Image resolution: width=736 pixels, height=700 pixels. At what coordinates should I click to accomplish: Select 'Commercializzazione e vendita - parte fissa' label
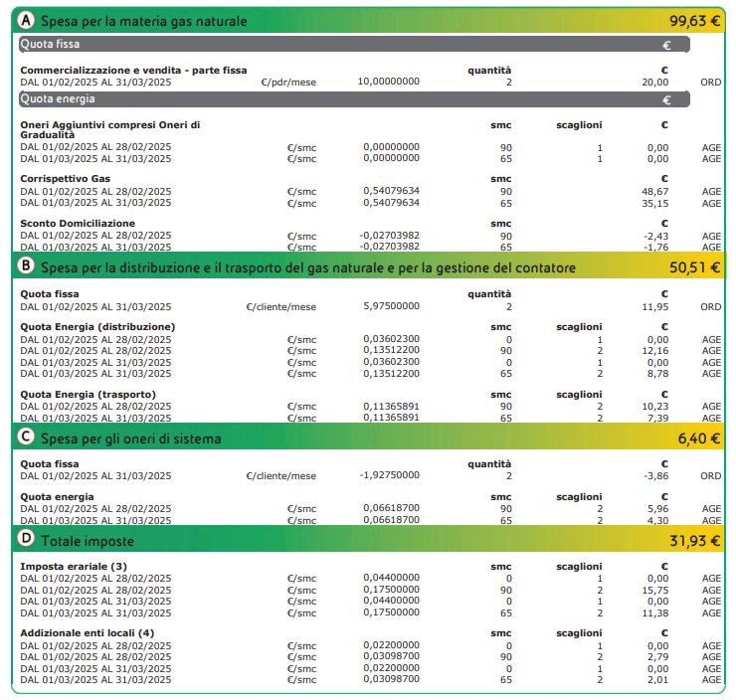133,71
